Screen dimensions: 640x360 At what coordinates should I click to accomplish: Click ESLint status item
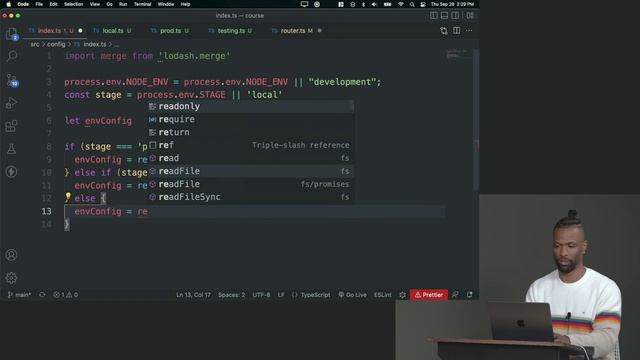(382, 295)
